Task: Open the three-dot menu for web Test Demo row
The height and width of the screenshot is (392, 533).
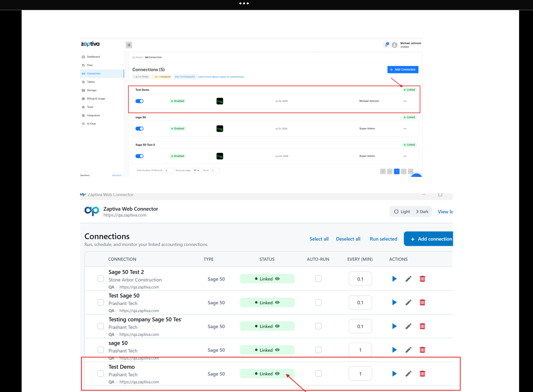Action: click(405, 101)
